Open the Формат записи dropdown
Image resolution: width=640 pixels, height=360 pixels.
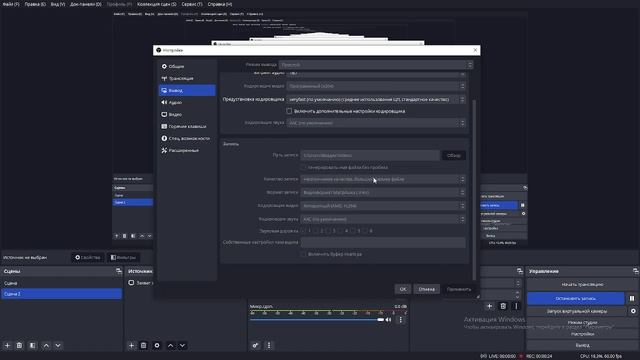(383, 192)
